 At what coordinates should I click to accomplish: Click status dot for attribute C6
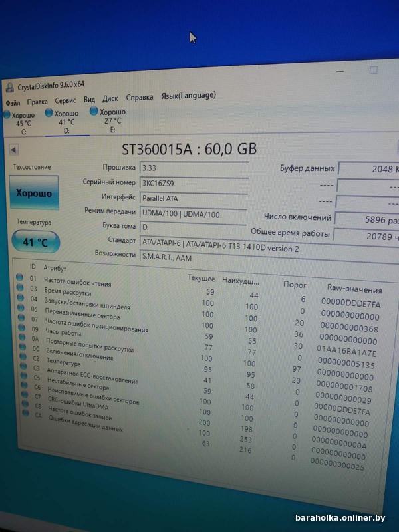[25, 385]
